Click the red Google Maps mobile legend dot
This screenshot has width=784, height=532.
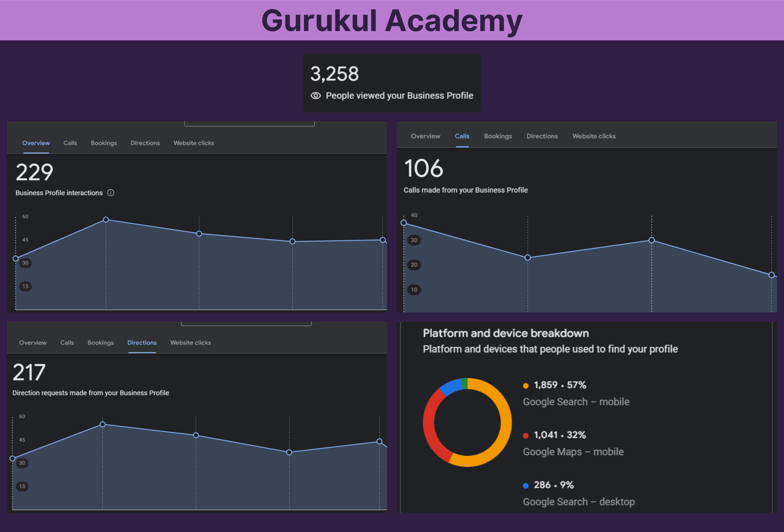coord(526,436)
